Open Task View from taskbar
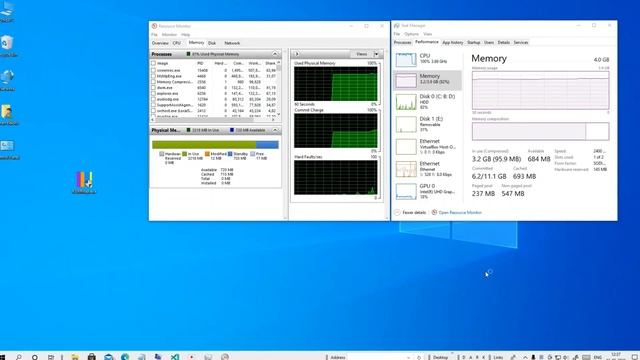Screen dimensions: 640x360 [51, 357]
